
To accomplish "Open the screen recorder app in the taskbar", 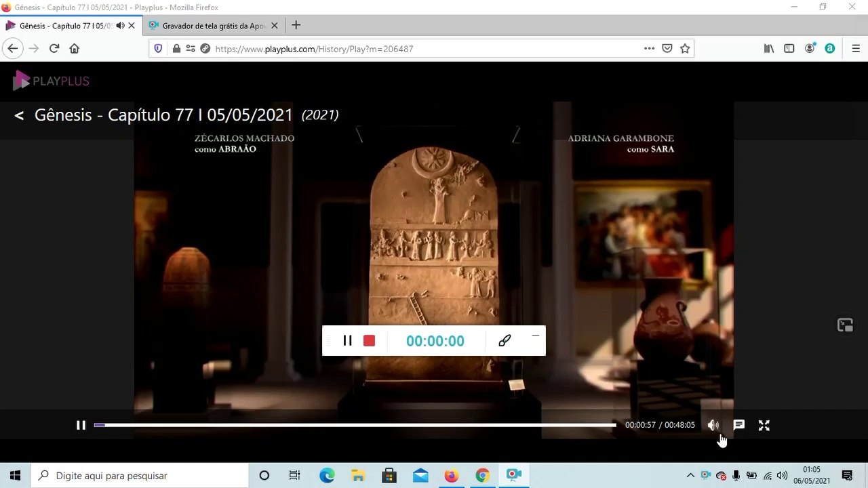I will [513, 475].
